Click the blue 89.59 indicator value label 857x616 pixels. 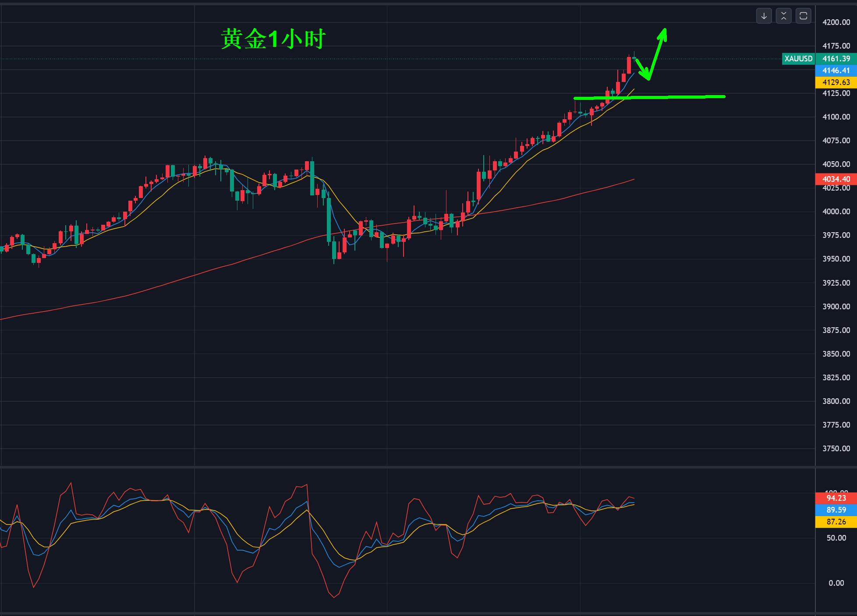coord(836,510)
